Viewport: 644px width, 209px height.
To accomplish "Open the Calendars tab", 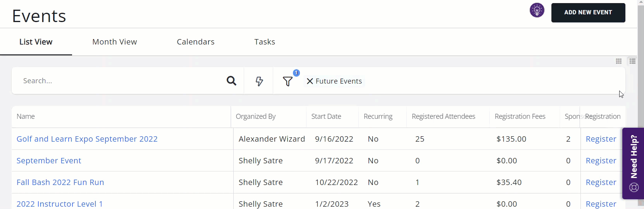I will (x=195, y=42).
